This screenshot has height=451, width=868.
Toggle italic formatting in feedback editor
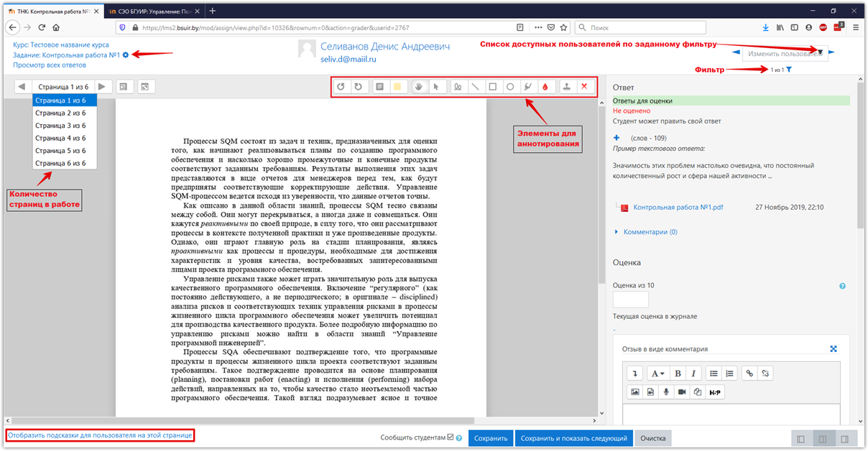click(693, 373)
